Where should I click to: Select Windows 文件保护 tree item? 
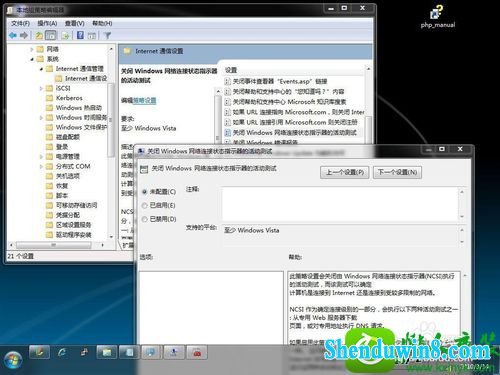(x=76, y=127)
